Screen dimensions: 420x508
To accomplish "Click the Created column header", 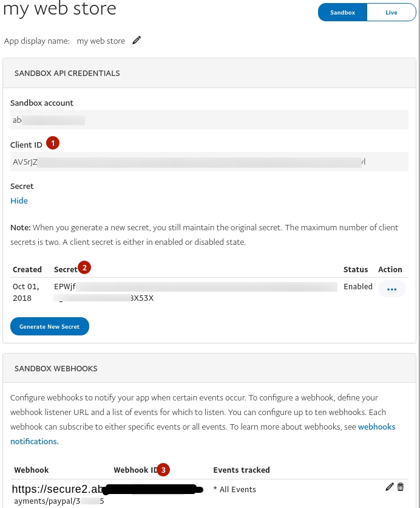I will 27,269.
